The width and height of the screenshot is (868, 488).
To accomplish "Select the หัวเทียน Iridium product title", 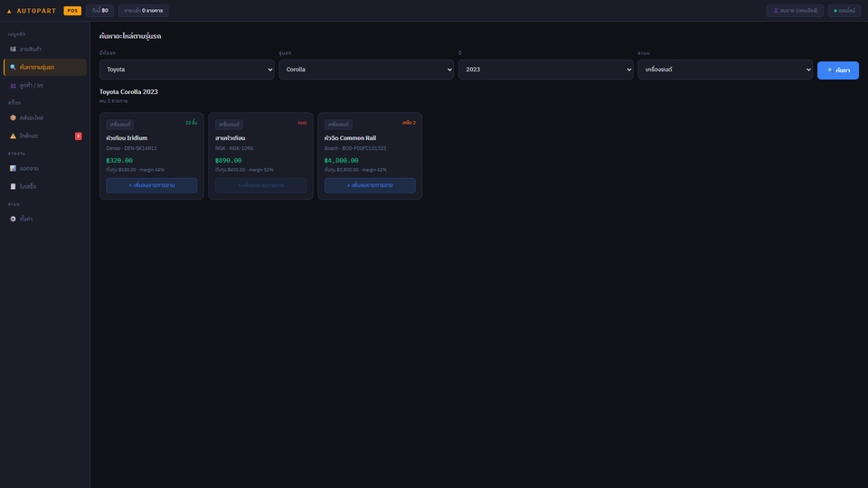I will tap(127, 138).
